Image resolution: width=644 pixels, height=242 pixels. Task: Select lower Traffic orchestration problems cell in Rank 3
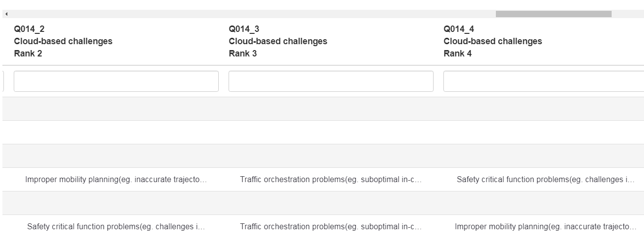(331, 227)
